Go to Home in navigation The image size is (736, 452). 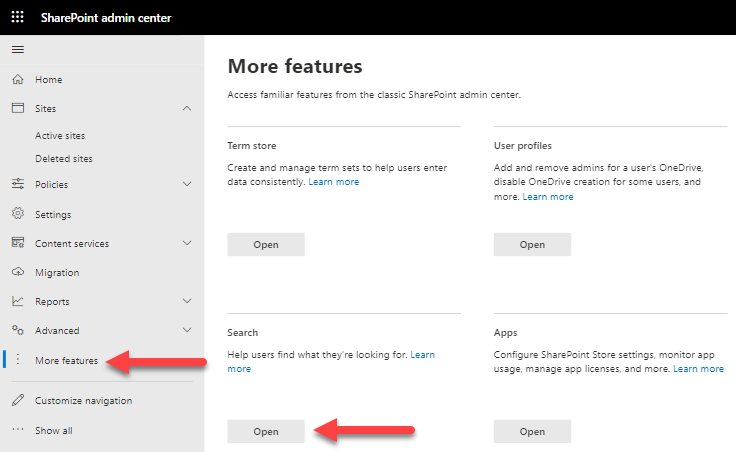click(x=48, y=80)
